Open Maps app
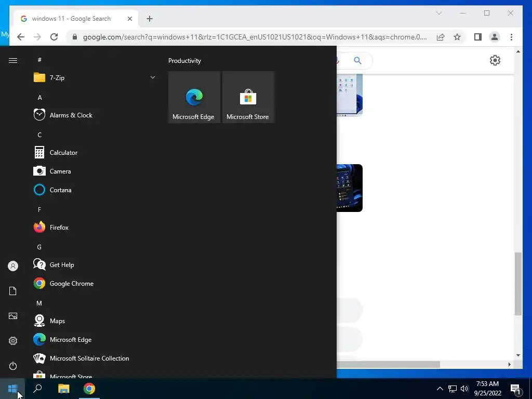The height and width of the screenshot is (399, 532). pos(95,321)
